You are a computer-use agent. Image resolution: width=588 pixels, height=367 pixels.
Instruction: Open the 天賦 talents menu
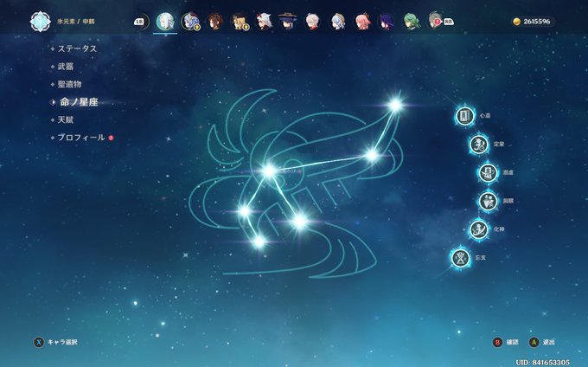pyautogui.click(x=65, y=119)
